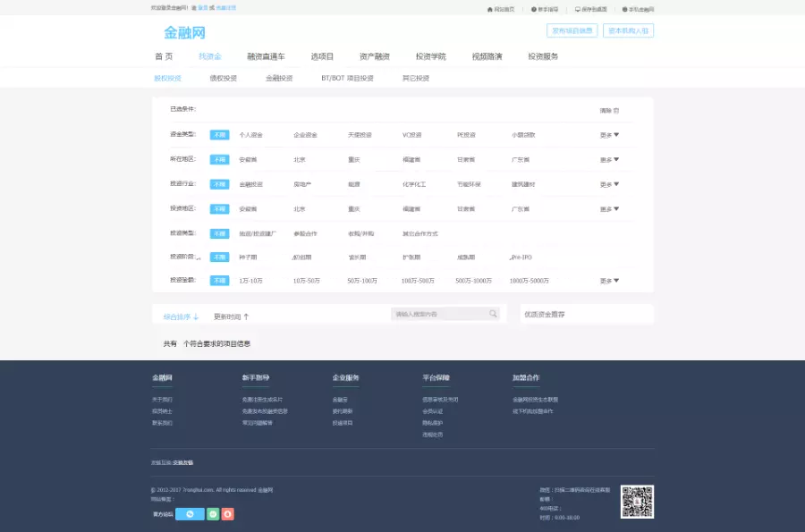Click the 发布项目信息 button
The height and width of the screenshot is (532, 805).
coord(572,30)
